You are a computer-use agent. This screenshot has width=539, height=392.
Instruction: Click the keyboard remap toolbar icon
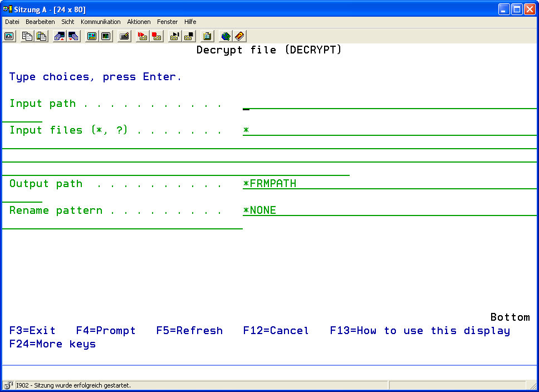tap(125, 36)
